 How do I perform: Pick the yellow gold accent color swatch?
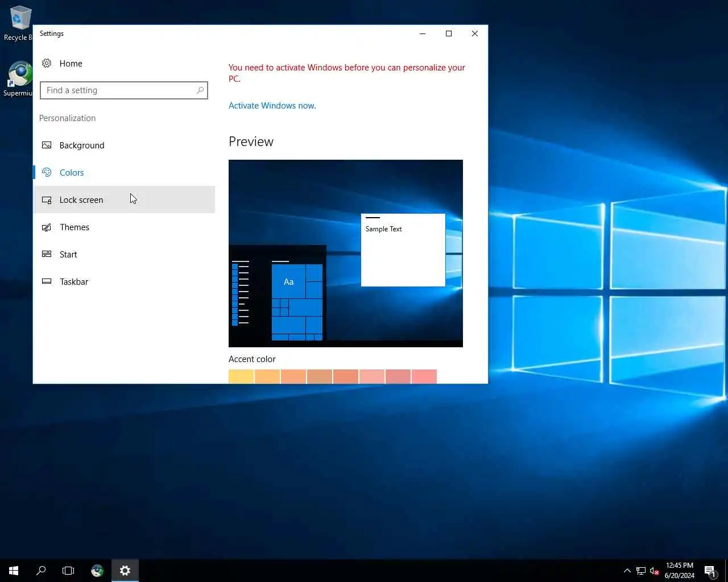point(241,377)
